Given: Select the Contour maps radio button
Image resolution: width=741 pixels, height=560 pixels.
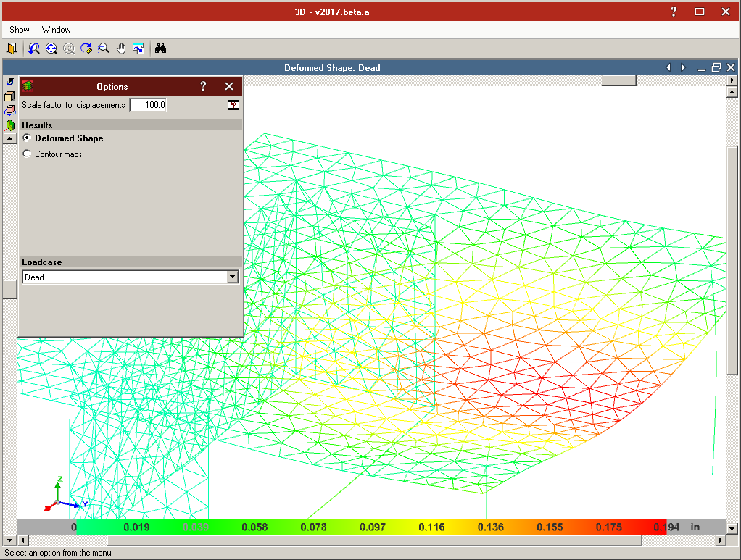Looking at the screenshot, I should (x=27, y=154).
